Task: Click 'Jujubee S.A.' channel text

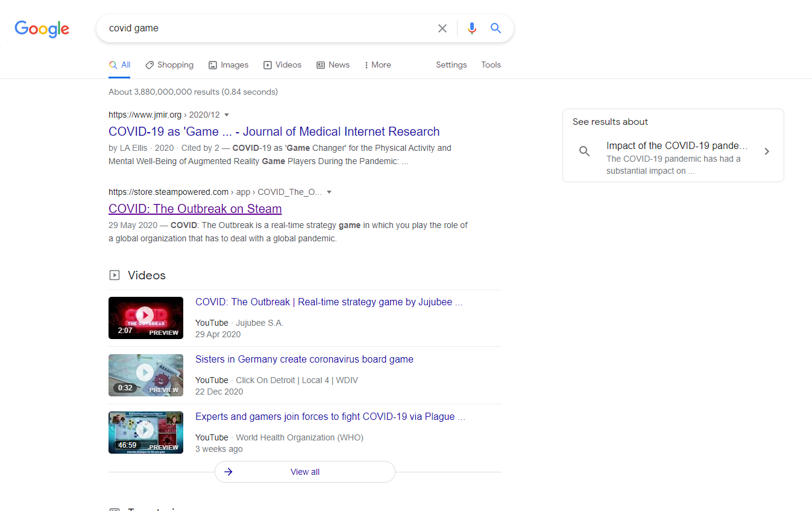Action: [259, 323]
